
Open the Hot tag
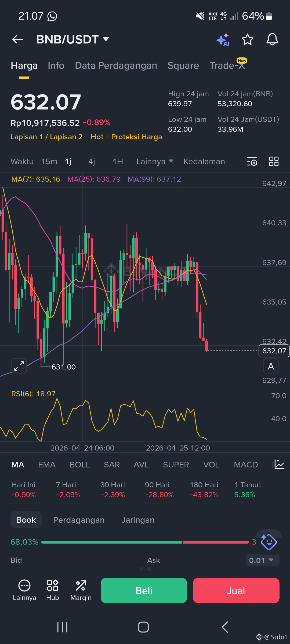(97, 137)
